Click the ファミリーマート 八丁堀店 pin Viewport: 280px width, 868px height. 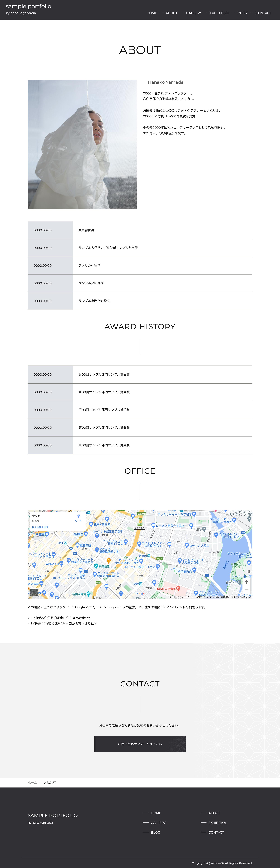(194, 514)
